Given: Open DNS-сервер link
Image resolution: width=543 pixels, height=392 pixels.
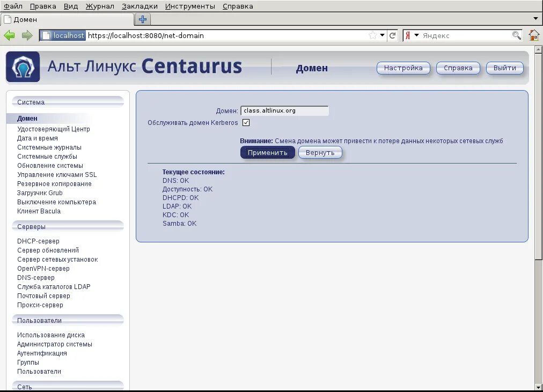Looking at the screenshot, I should coord(35,277).
